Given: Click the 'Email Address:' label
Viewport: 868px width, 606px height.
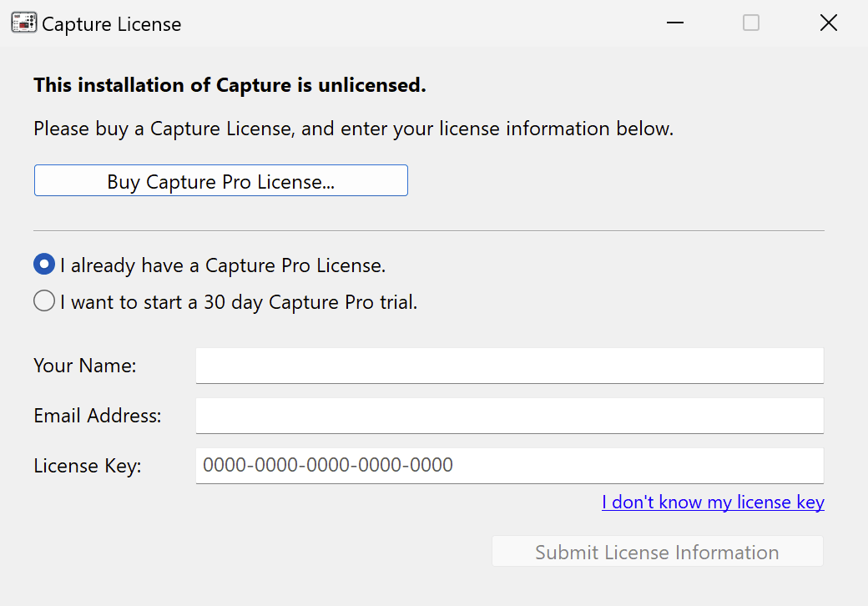Looking at the screenshot, I should (x=98, y=416).
